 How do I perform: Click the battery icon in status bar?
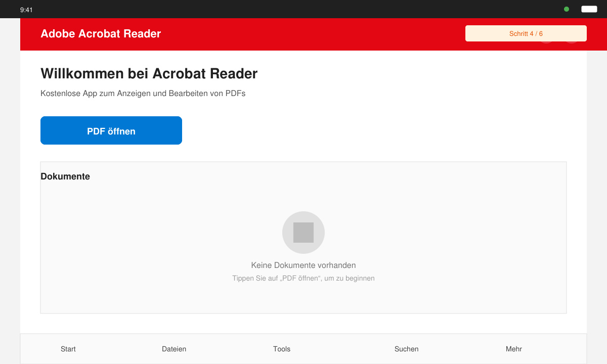click(x=589, y=9)
